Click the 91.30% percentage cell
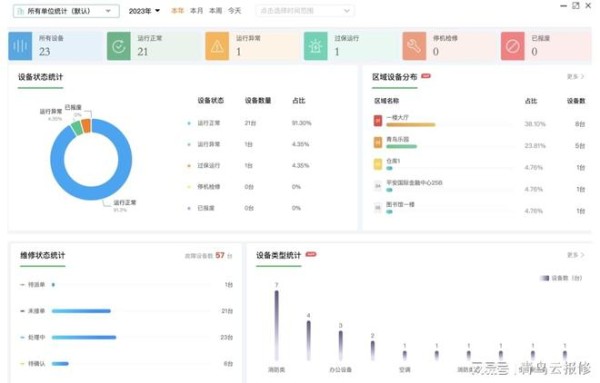 [x=302, y=123]
